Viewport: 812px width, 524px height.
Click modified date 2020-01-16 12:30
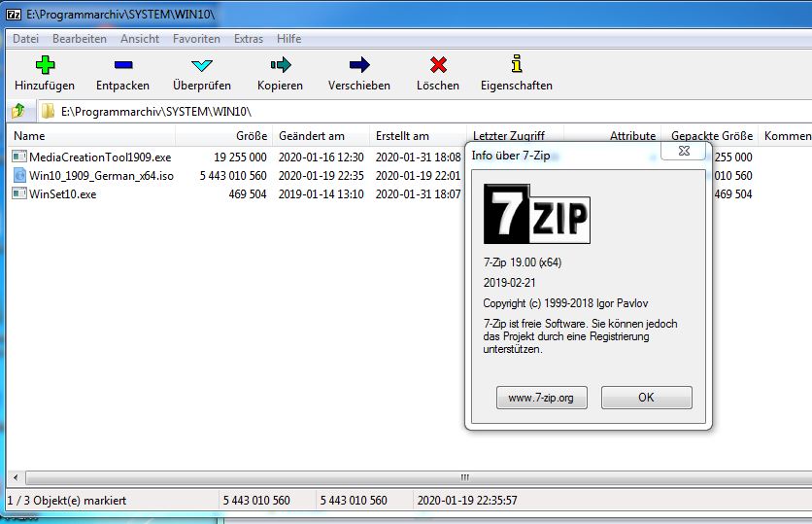click(321, 157)
